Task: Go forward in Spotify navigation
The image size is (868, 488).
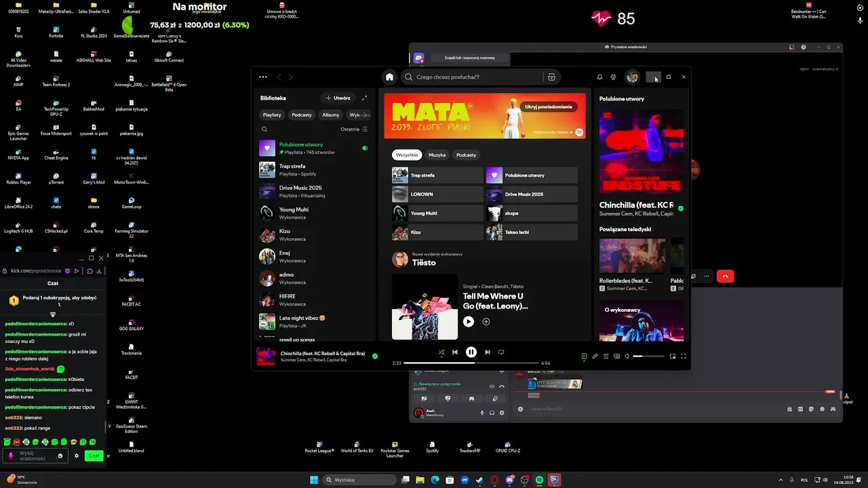Action: pyautogui.click(x=290, y=77)
